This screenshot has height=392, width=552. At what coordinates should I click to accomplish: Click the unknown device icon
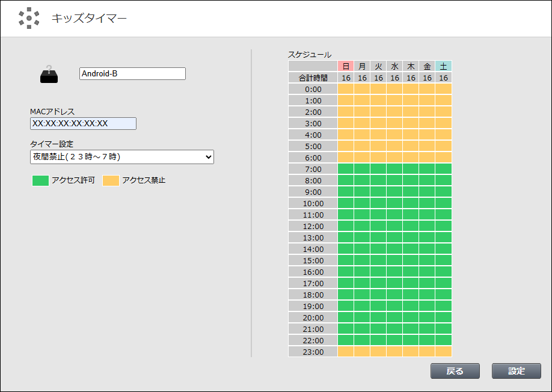pyautogui.click(x=49, y=74)
